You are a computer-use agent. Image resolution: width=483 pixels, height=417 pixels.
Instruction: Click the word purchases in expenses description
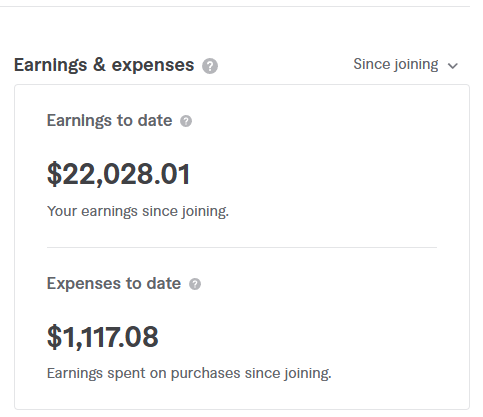click(x=205, y=374)
